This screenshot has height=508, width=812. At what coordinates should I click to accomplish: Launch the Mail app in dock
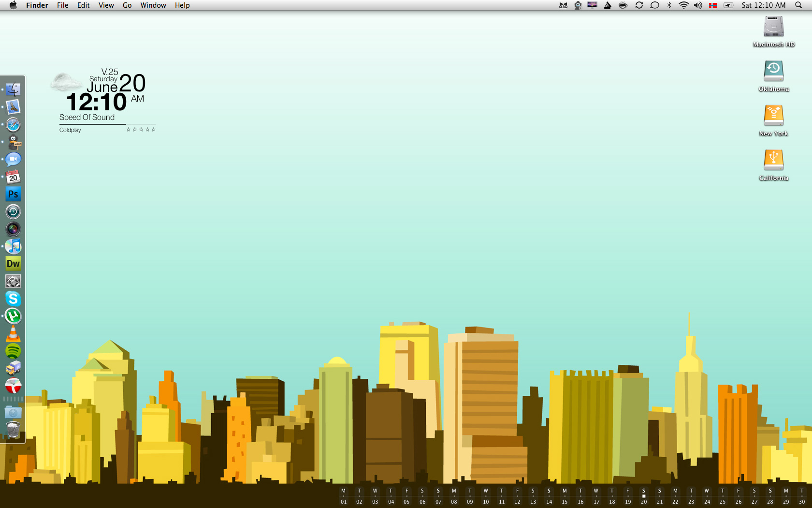coord(13,107)
